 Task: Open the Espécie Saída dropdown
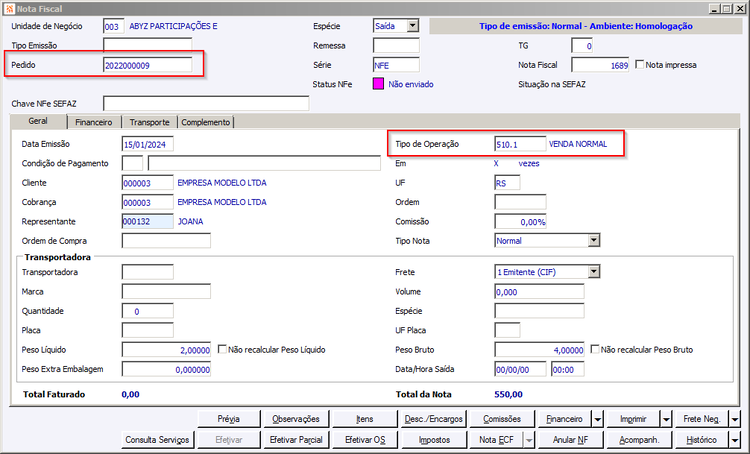point(413,26)
